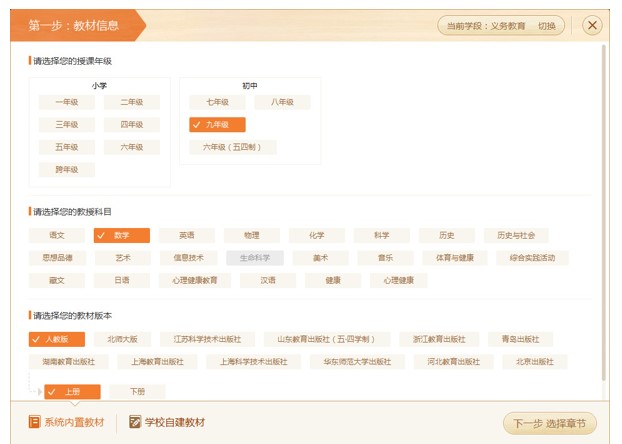622x444 pixels.
Task: Click the 系统内置教材 book icon
Action: point(35,421)
